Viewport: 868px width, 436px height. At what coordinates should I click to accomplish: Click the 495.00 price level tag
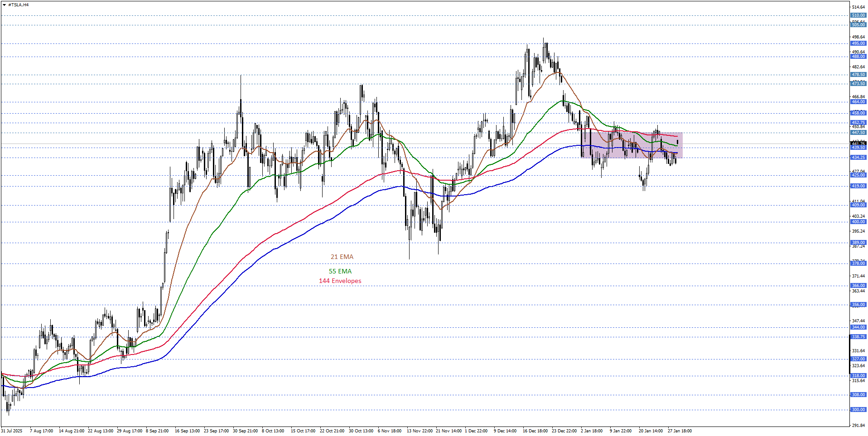(858, 43)
